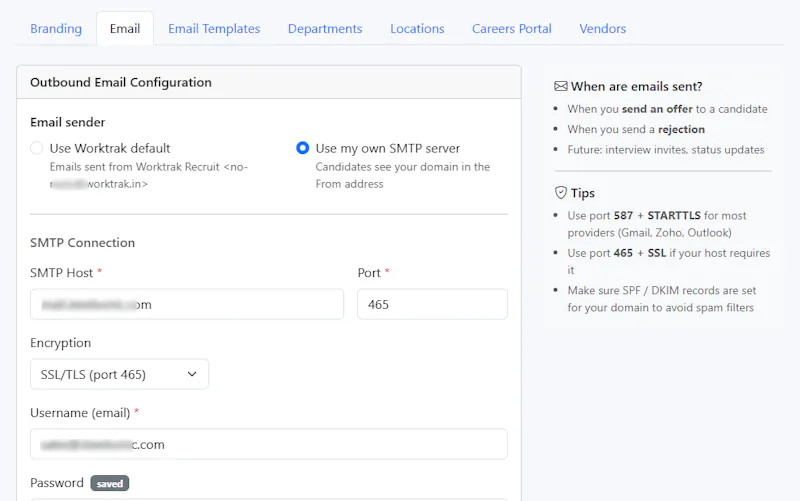Select the Email tab

(125, 29)
